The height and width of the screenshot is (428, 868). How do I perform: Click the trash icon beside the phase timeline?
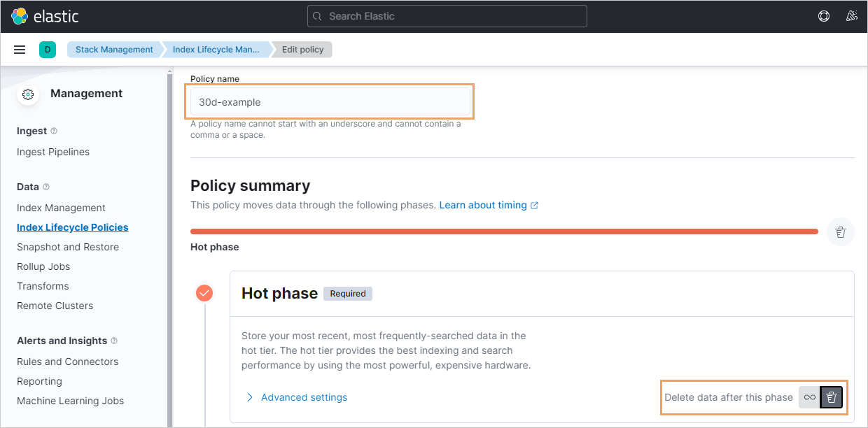[x=841, y=232]
